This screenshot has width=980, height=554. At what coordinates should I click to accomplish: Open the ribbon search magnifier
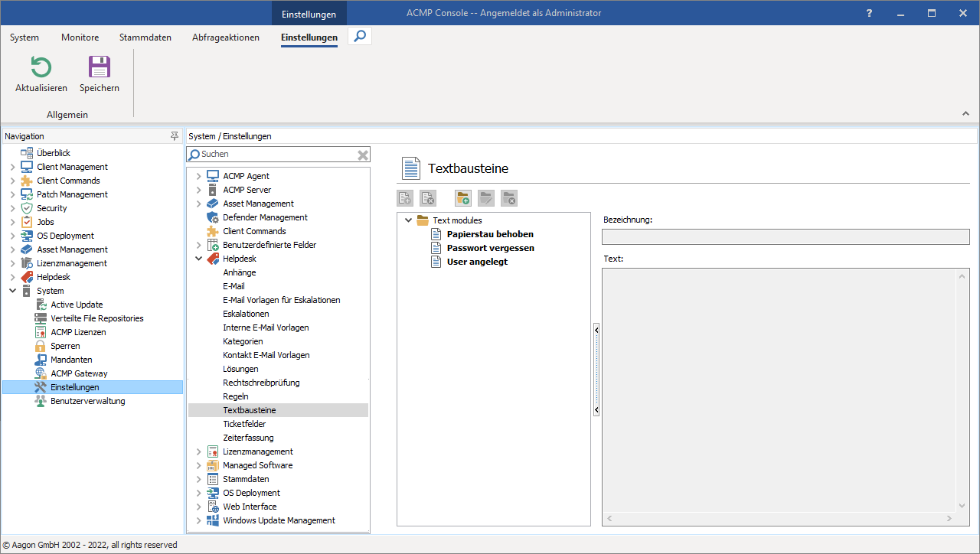pos(360,36)
